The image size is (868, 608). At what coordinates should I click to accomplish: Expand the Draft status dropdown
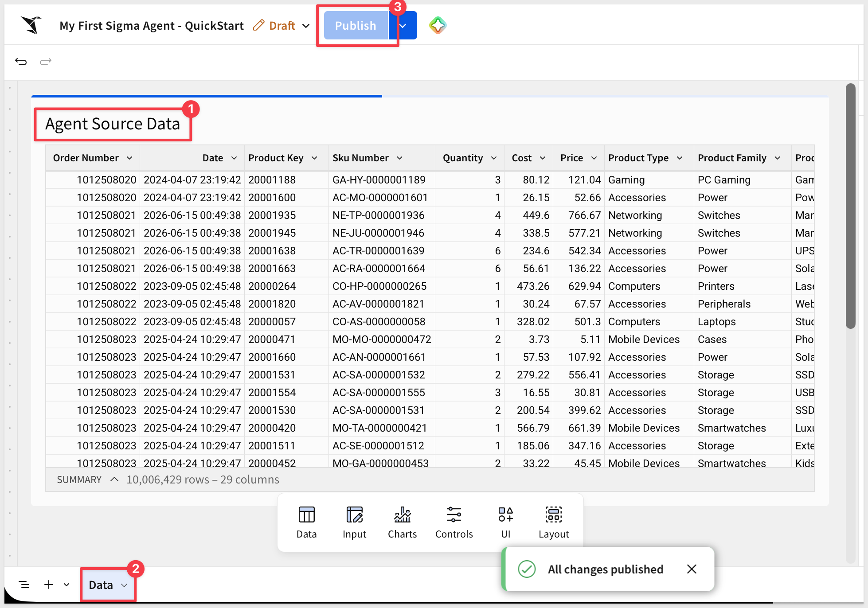306,26
